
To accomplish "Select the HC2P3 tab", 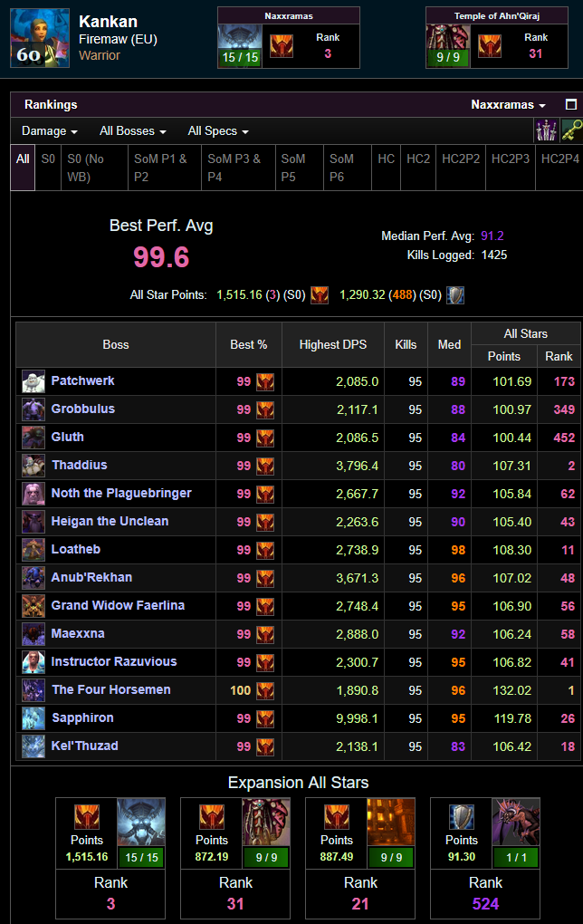I will tap(511, 168).
